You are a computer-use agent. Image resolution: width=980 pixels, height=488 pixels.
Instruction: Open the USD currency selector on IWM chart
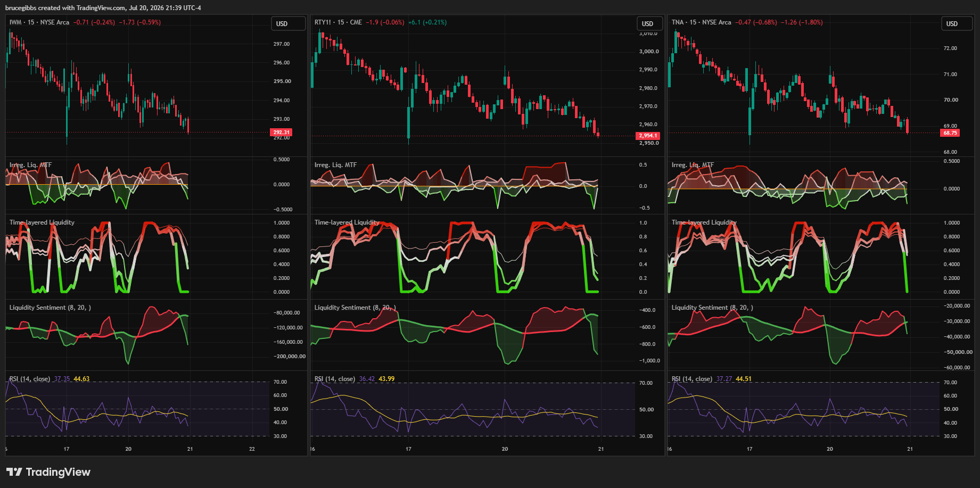coord(289,23)
